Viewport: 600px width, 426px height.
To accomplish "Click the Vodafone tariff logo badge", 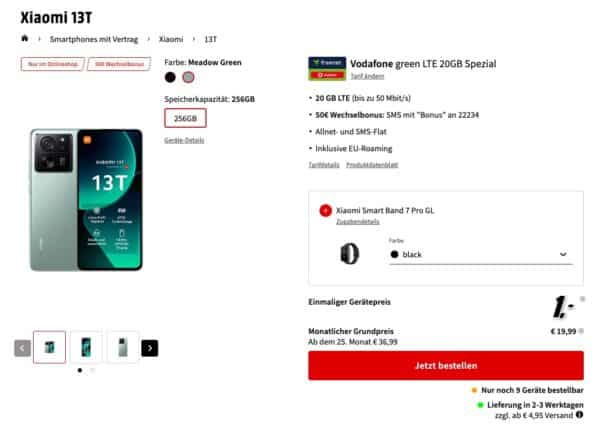I will point(327,69).
